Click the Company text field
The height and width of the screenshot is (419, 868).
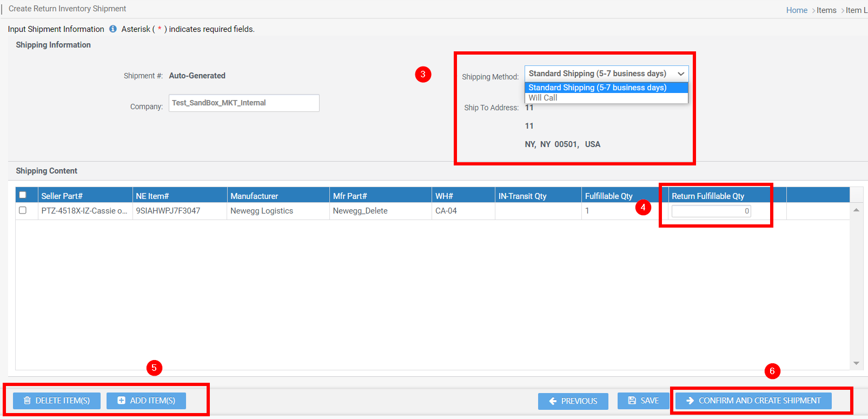[x=244, y=103]
